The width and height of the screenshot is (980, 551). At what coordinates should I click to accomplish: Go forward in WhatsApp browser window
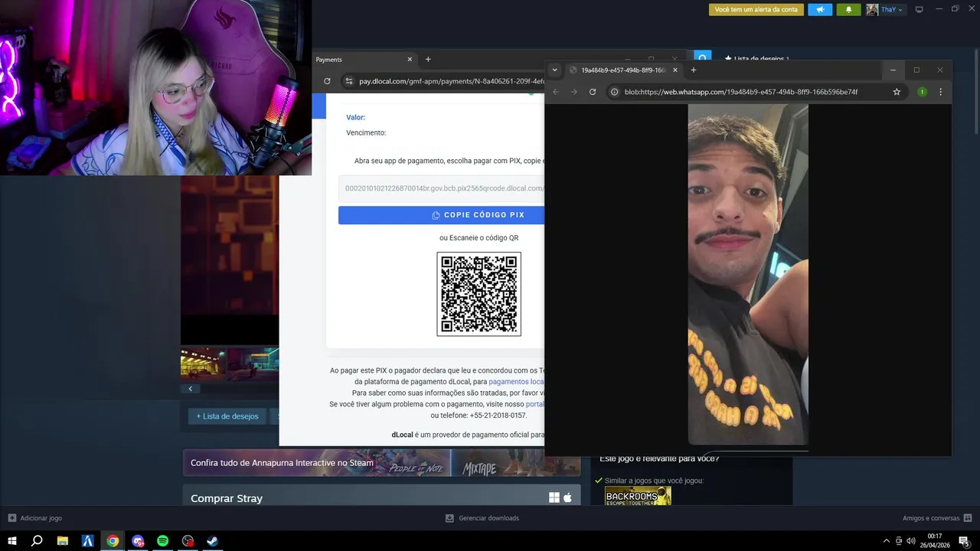(x=574, y=92)
